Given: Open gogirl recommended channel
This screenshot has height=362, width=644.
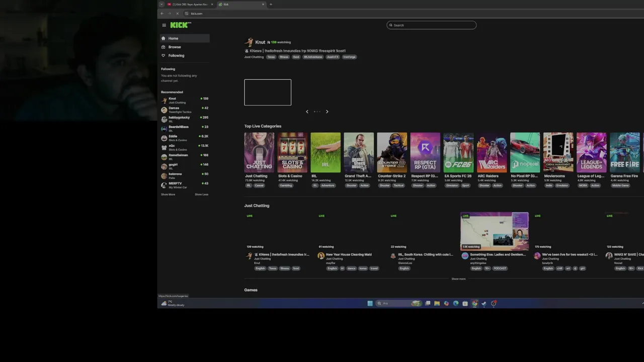Looking at the screenshot, I should tap(184, 166).
